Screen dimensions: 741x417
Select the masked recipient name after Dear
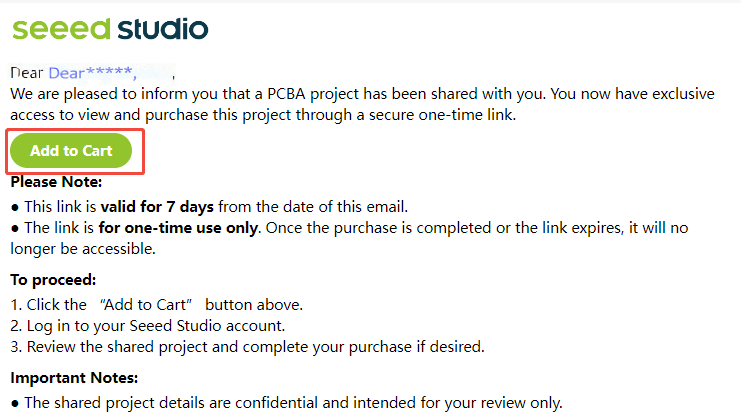(x=110, y=73)
